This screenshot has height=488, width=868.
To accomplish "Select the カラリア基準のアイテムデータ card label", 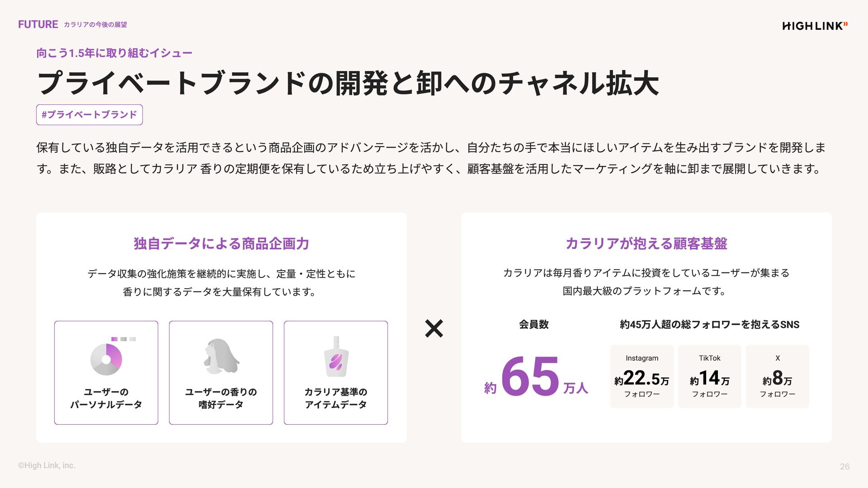I will (x=336, y=398).
